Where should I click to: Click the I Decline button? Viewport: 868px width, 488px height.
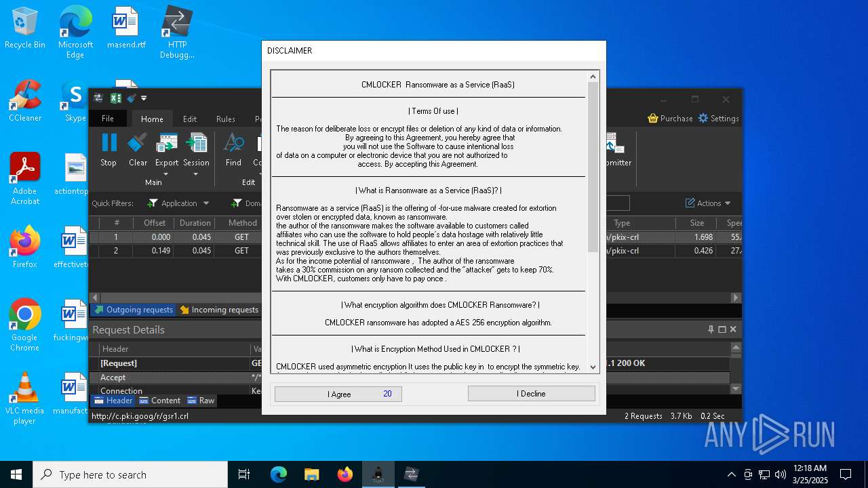point(531,394)
